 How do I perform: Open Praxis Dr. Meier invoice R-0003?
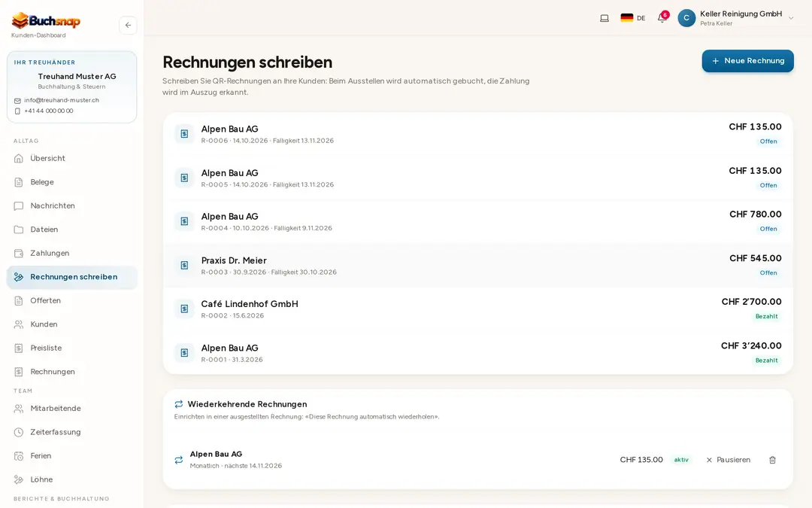coord(477,266)
